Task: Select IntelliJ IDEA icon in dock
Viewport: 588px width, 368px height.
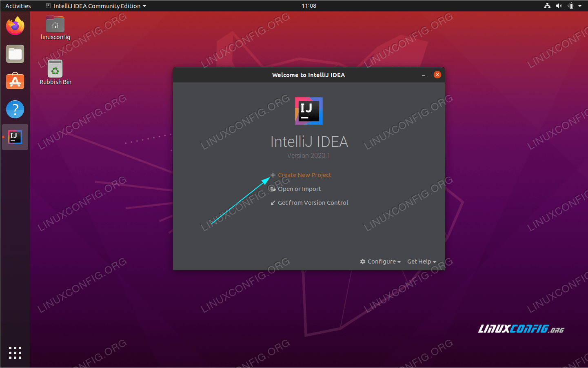Action: point(15,137)
